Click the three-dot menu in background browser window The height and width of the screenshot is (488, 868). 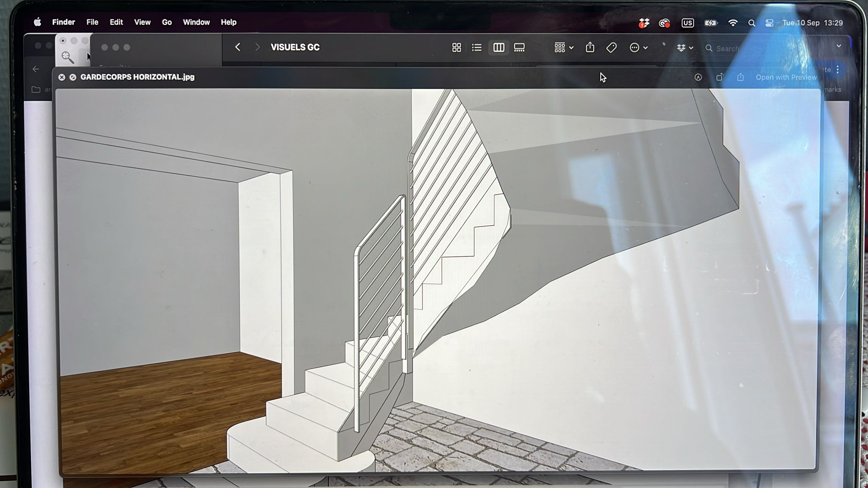pyautogui.click(x=837, y=69)
